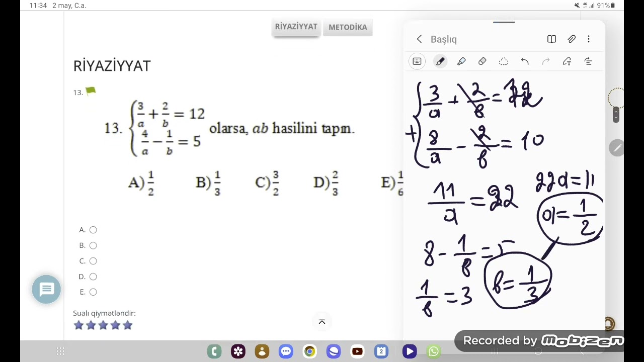Image resolution: width=644 pixels, height=362 pixels.
Task: Select answer option E radio button
Action: click(93, 292)
